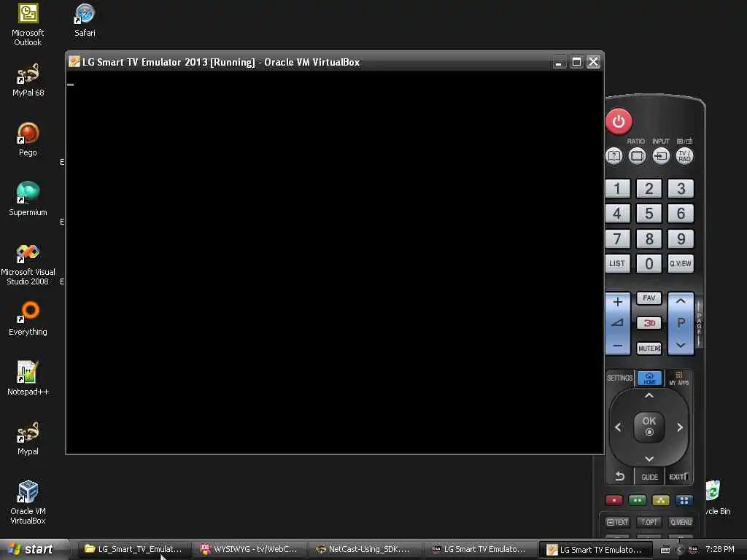747x560 pixels.
Task: Click the TEXT button on the remote
Action: [617, 522]
